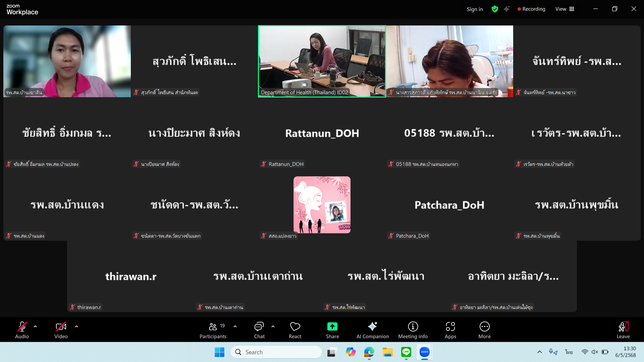The height and width of the screenshot is (362, 644).
Task: Open LINE app from taskbar
Action: (406, 352)
